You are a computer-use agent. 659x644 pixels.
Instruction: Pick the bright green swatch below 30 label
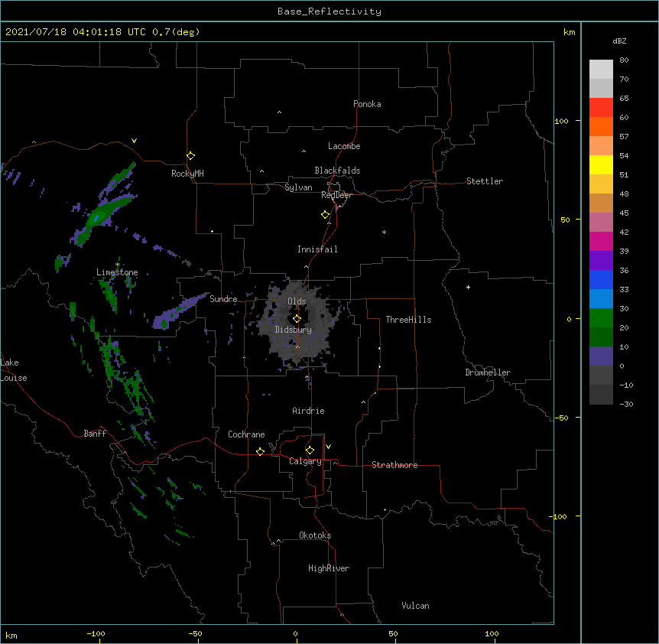tap(601, 318)
